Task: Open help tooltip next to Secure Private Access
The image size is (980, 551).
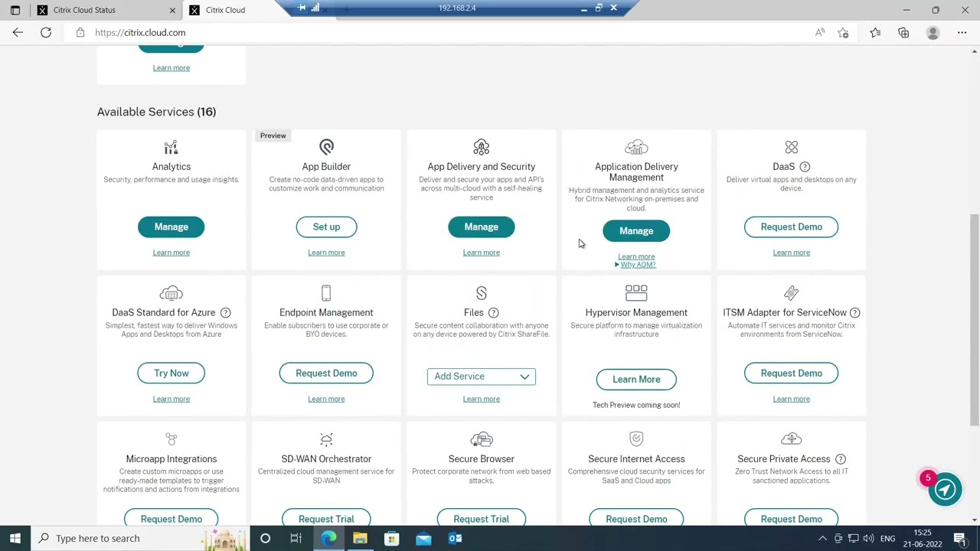Action: (x=840, y=459)
